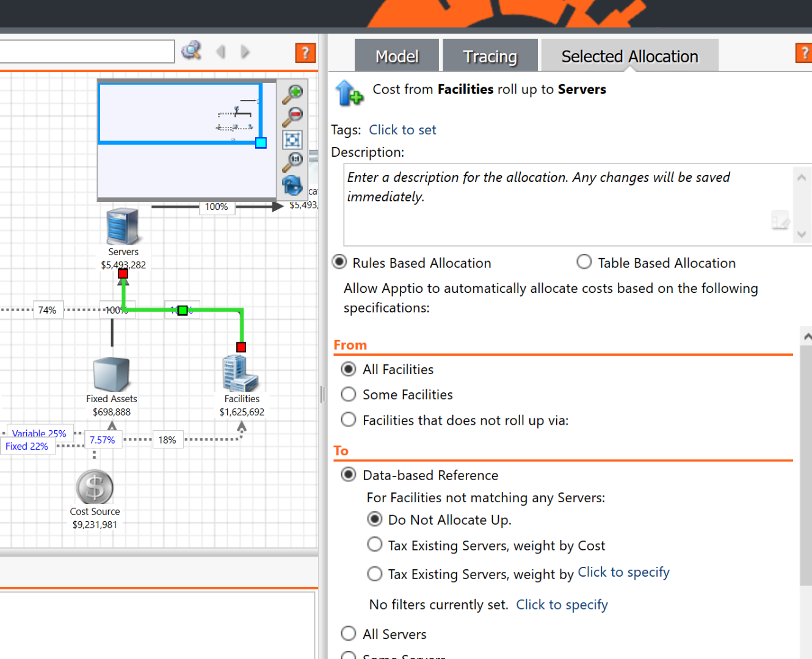
Task: Click the roll-up allocation arrow icon
Action: [349, 93]
